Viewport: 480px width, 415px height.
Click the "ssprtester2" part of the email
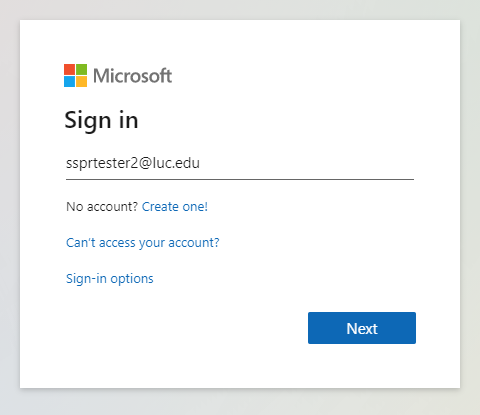pyautogui.click(x=102, y=163)
